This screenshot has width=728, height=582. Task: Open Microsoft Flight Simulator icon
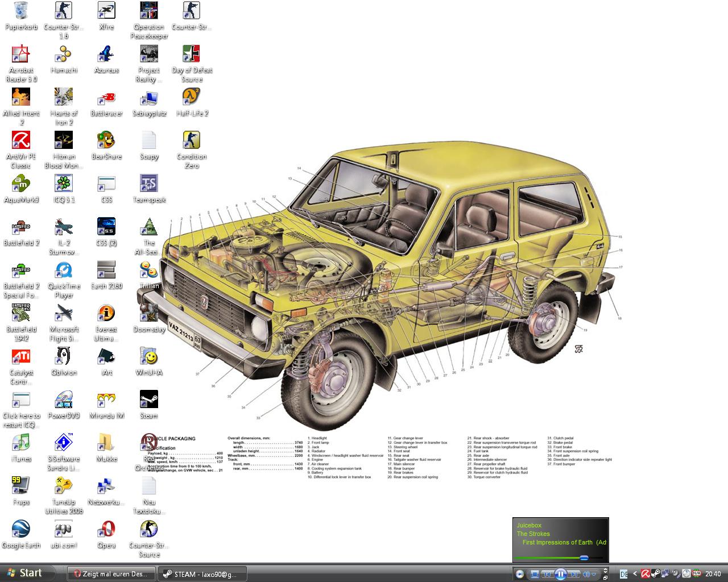[64, 323]
